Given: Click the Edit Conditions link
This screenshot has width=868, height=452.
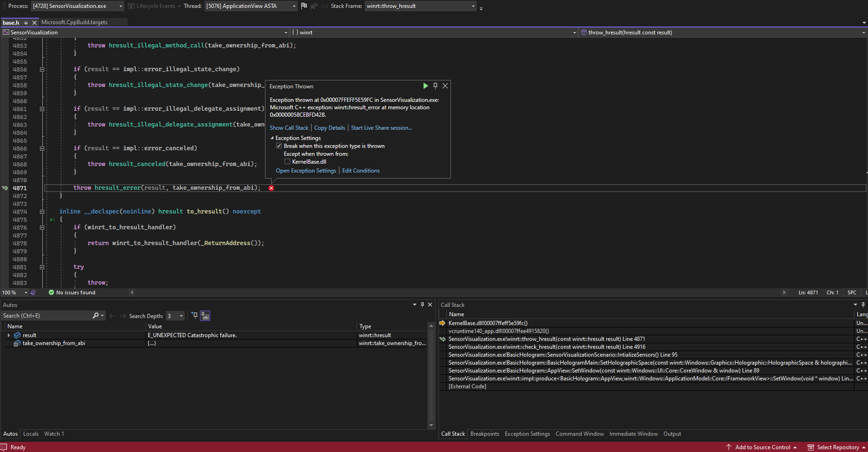Looking at the screenshot, I should point(361,171).
